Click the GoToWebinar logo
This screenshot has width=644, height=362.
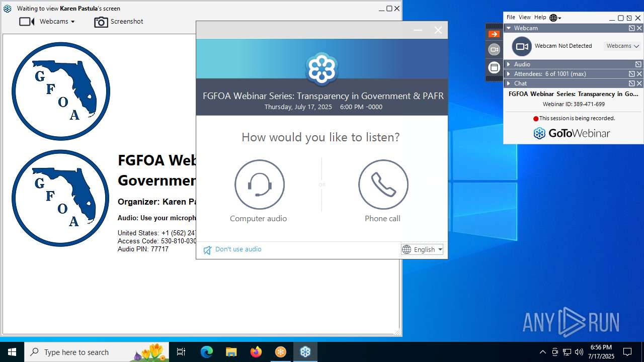pyautogui.click(x=572, y=133)
